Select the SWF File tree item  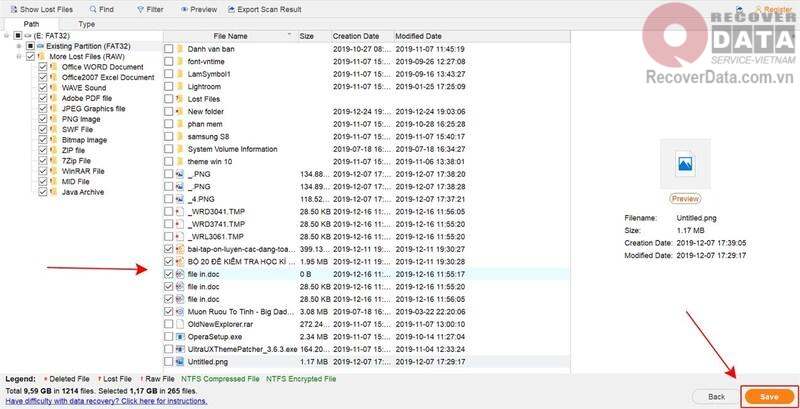(77, 130)
